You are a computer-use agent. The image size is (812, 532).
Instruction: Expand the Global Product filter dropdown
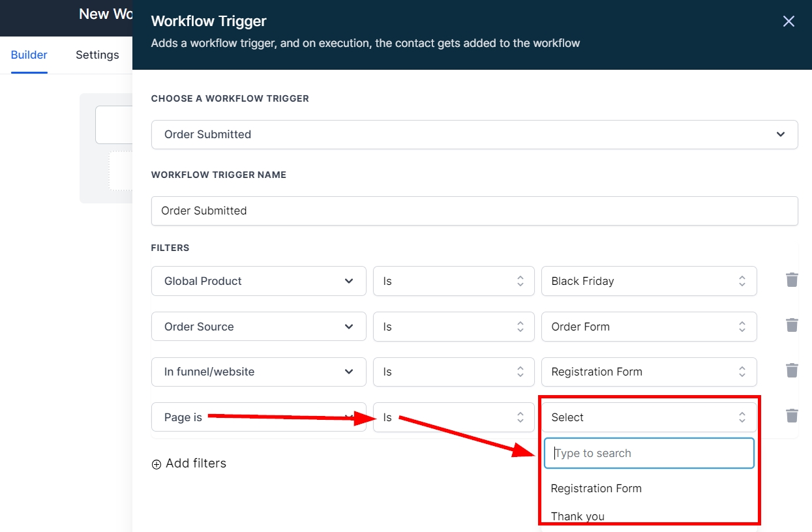coord(258,281)
